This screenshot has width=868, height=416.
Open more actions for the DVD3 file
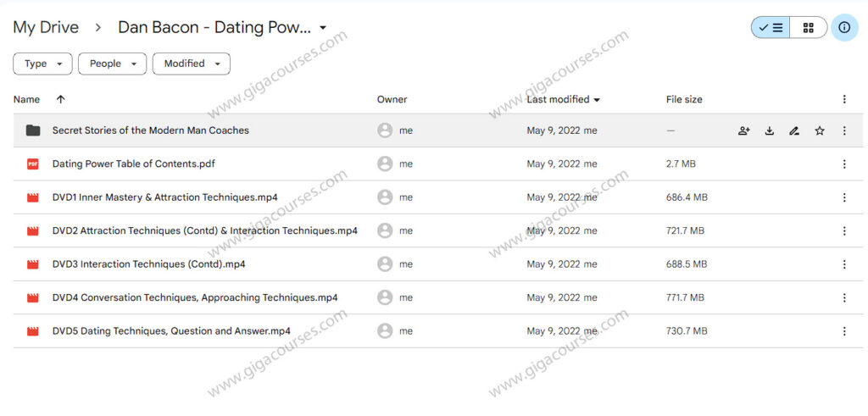(x=844, y=264)
